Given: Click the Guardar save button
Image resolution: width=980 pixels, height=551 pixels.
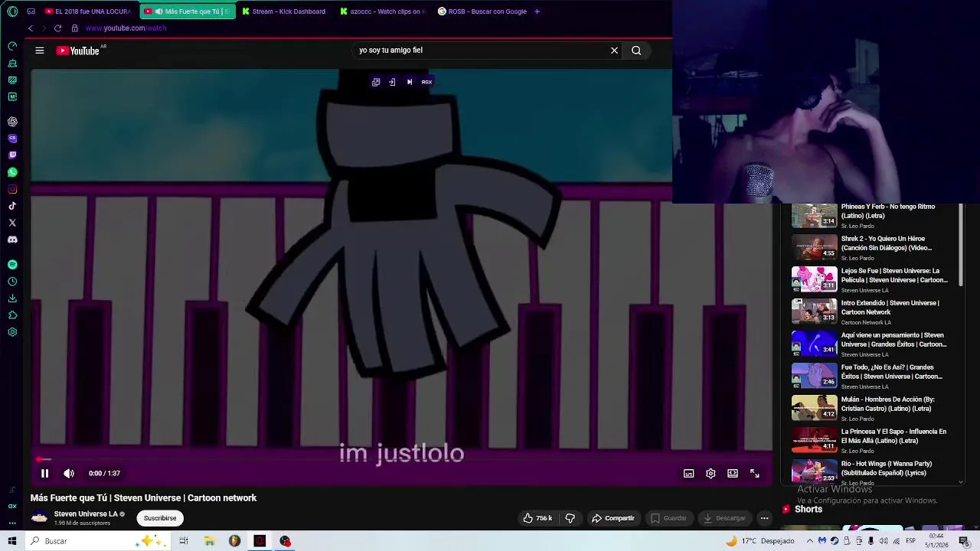Looking at the screenshot, I should [x=668, y=518].
